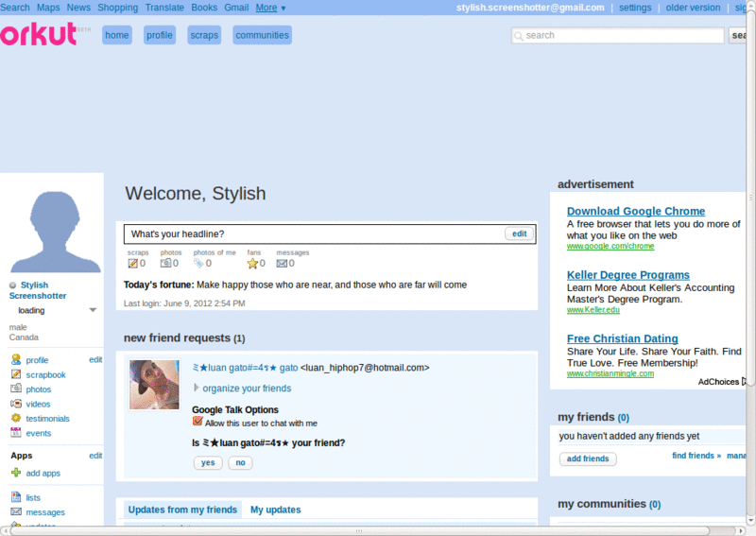Click the events calendar icon in sidebar
The height and width of the screenshot is (536, 756).
pyautogui.click(x=16, y=432)
